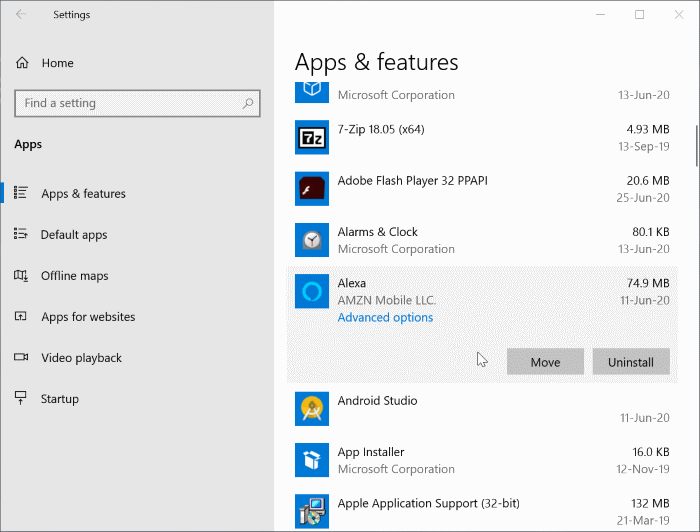The image size is (700, 532).
Task: Maximize the Settings window
Action: pyautogui.click(x=639, y=15)
